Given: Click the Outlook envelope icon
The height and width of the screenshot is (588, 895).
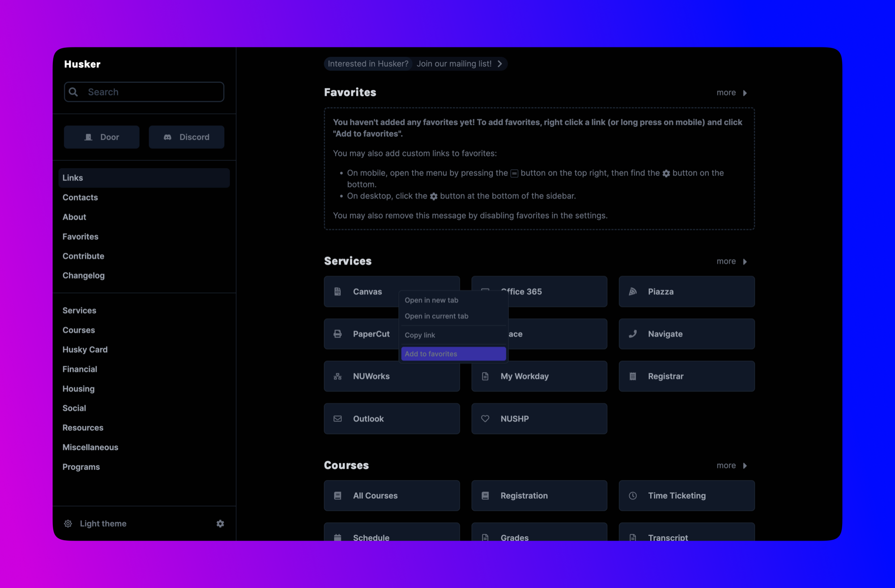Looking at the screenshot, I should [x=337, y=418].
